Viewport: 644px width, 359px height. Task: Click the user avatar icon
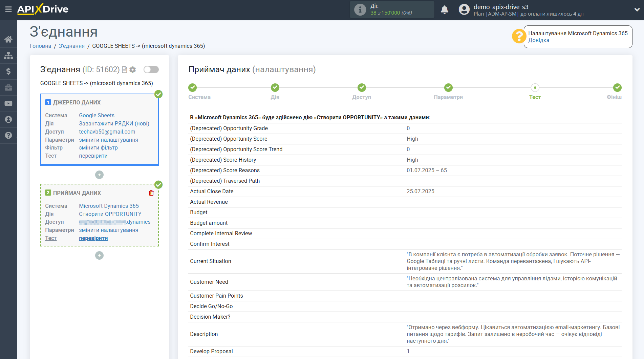pyautogui.click(x=464, y=10)
